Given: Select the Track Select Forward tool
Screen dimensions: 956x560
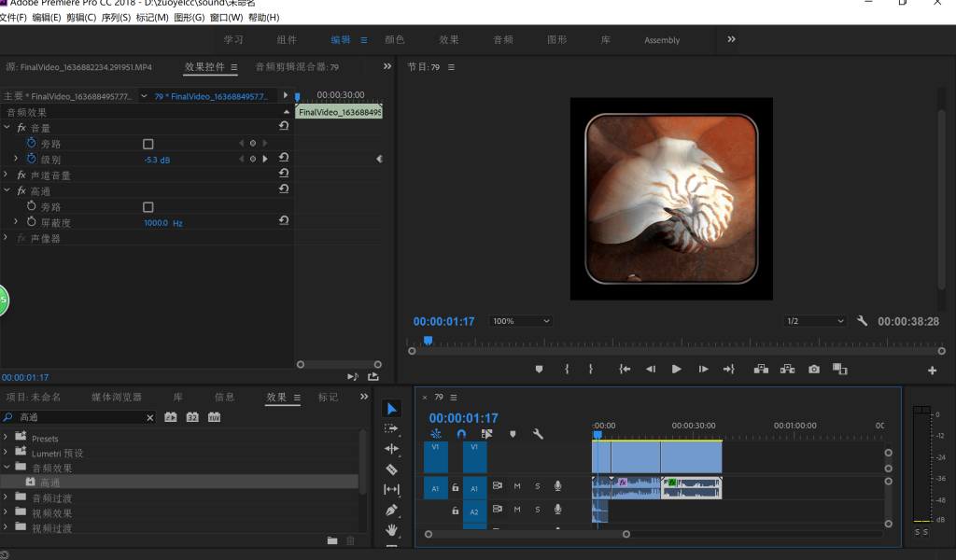Looking at the screenshot, I should (391, 429).
